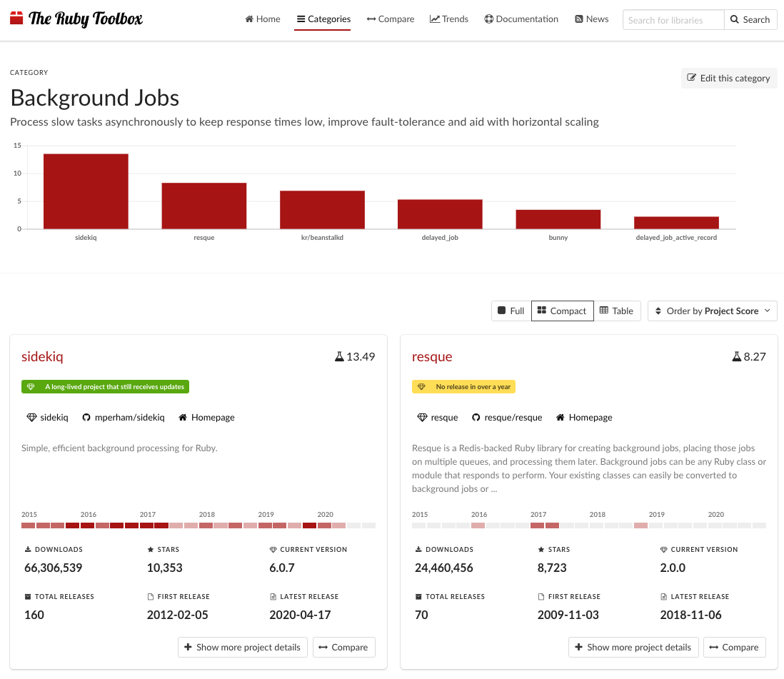Screen dimensions: 784x679
Task: Open the Order by Project Score dropdown
Action: tap(712, 311)
